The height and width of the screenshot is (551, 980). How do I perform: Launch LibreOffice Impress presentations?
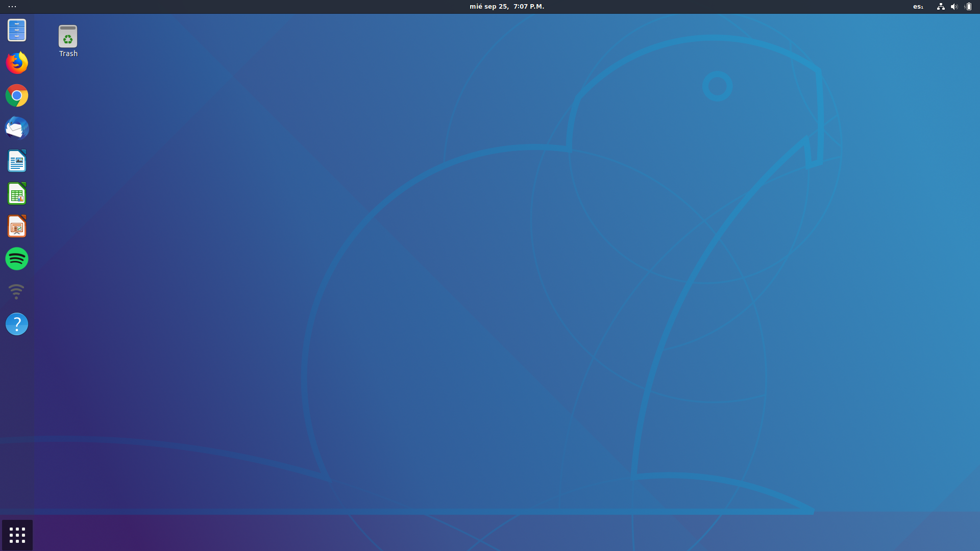click(x=17, y=226)
